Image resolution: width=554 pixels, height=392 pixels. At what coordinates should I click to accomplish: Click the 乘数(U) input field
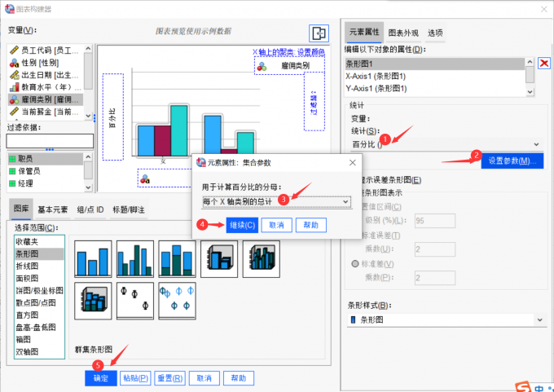[435, 249]
